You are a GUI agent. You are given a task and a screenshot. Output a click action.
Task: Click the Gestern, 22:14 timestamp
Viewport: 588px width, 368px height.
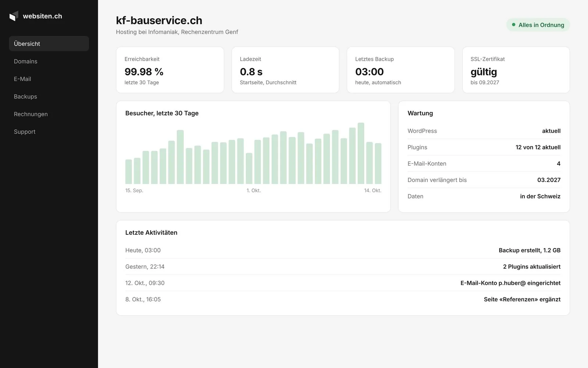[145, 267]
